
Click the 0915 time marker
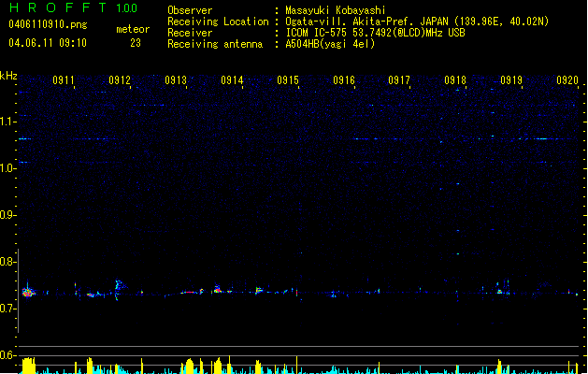point(288,80)
